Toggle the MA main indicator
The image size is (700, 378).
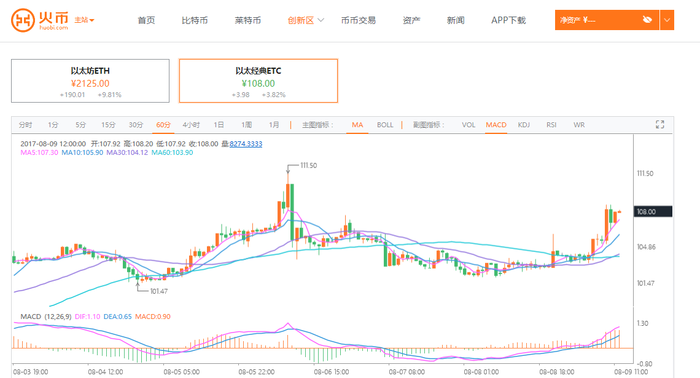click(357, 125)
